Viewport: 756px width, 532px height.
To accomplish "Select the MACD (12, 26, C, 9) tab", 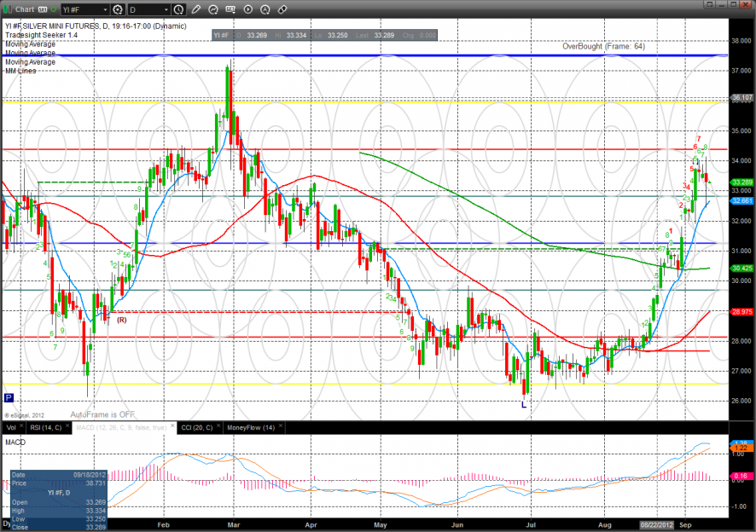I will [121, 427].
